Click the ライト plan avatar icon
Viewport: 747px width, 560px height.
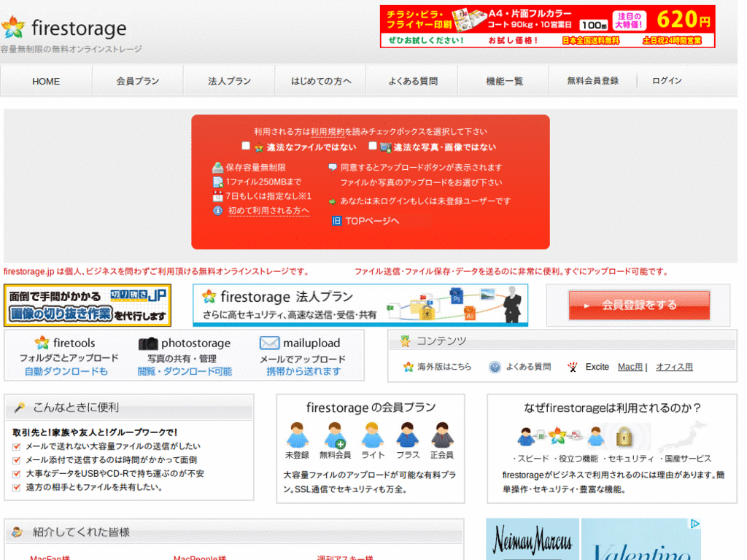click(372, 435)
